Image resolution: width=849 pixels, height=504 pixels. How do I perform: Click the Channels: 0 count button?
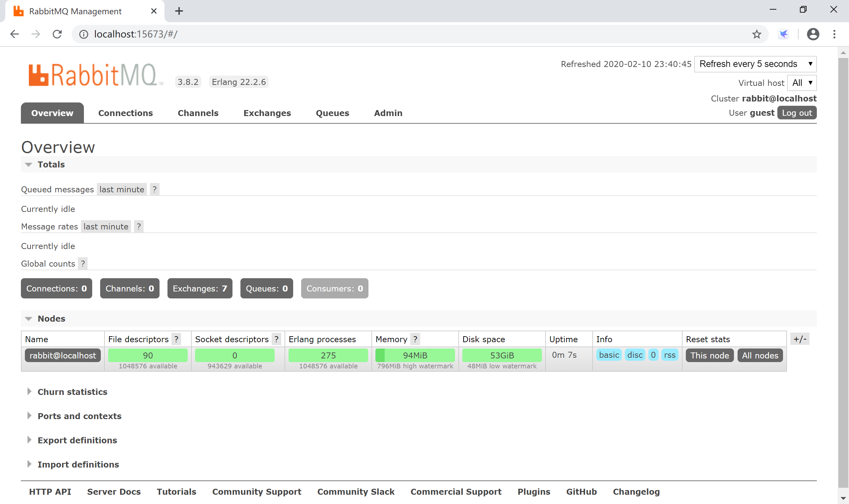pyautogui.click(x=130, y=288)
